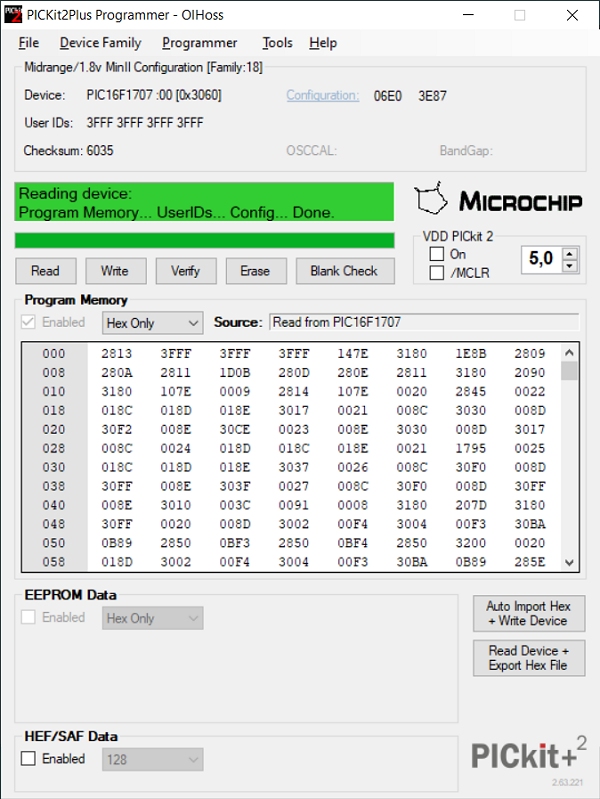600x799 pixels.
Task: Click Read Device + Export Hex File
Action: (x=528, y=658)
